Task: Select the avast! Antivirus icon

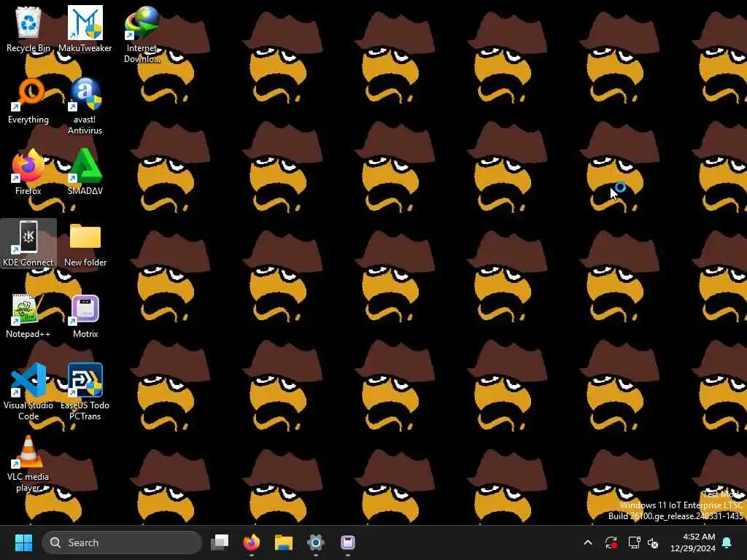Action: [85, 106]
